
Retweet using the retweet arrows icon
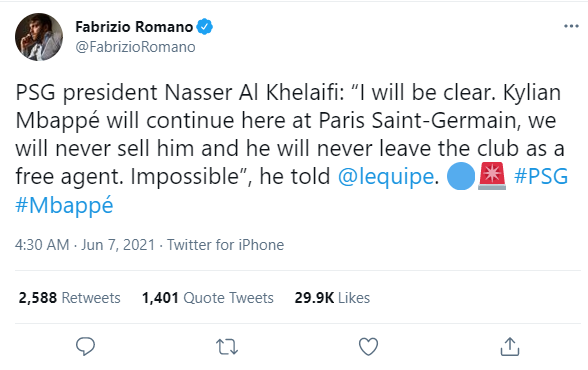click(x=227, y=347)
